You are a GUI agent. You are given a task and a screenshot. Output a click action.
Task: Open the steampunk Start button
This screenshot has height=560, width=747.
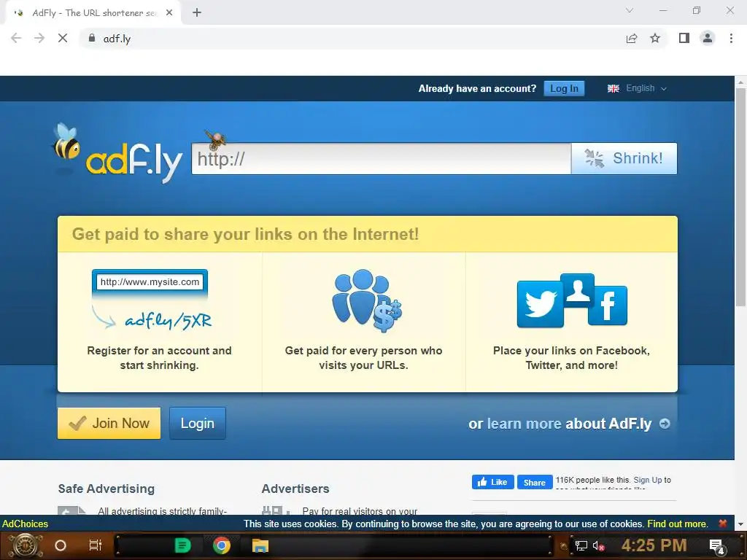point(26,545)
